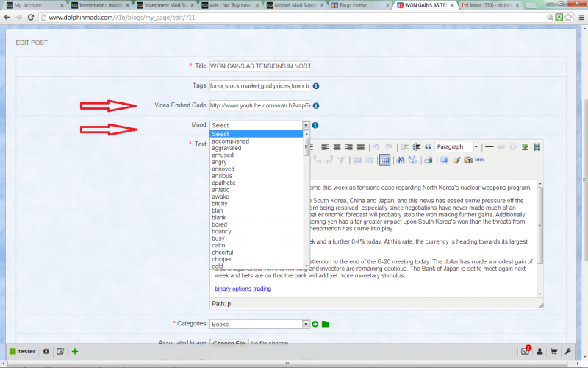Click the cleanup messy code broom icon

point(456,160)
